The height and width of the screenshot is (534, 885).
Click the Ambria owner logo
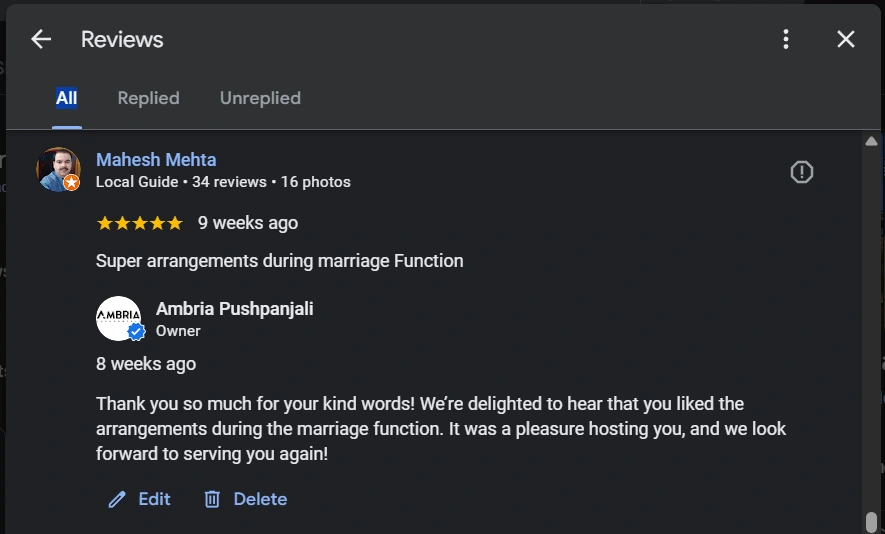coord(117,317)
